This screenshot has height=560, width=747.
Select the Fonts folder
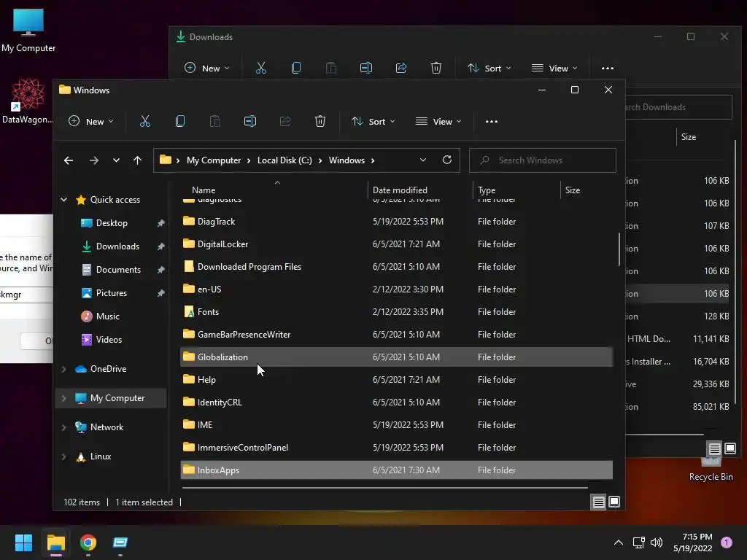point(396,312)
